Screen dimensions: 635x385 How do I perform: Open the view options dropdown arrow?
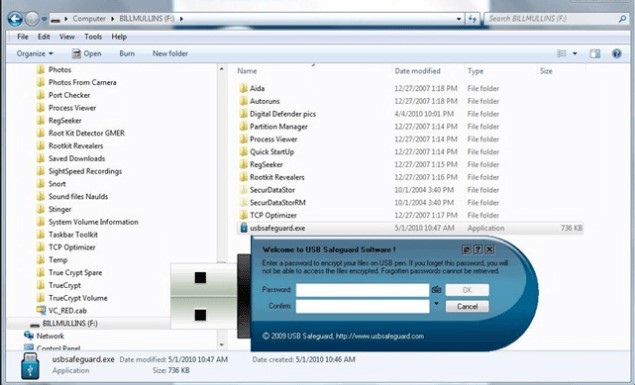click(575, 53)
